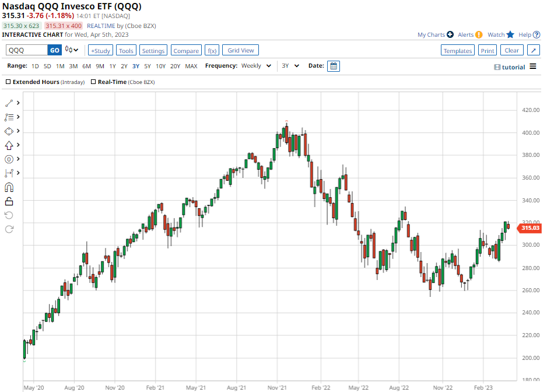Viewport: 547px width, 392px height.
Task: Open the Templates button
Action: coord(458,50)
